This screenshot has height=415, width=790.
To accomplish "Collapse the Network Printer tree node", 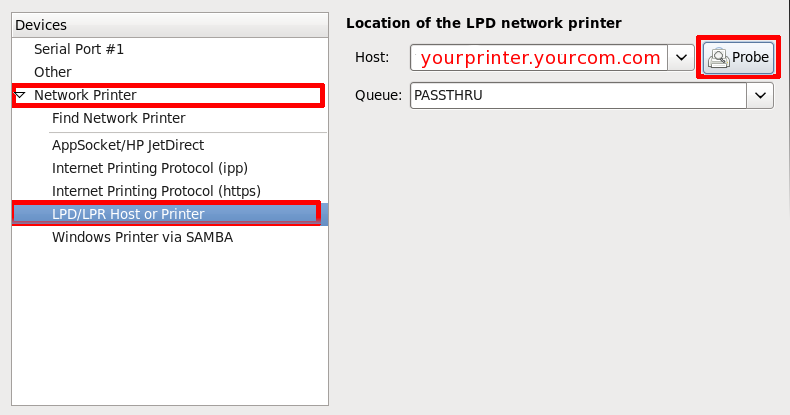I will (x=20, y=95).
